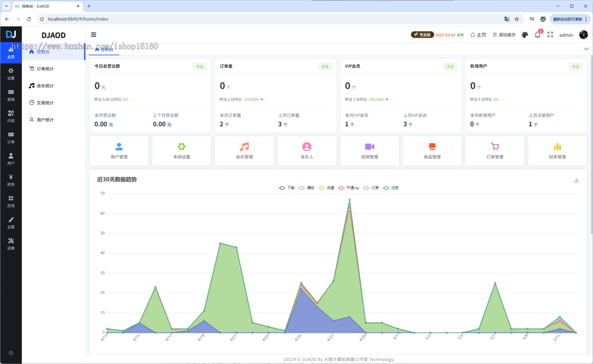Open the 财务管理 shortcut card
This screenshot has height=364, width=593.
(x=557, y=151)
